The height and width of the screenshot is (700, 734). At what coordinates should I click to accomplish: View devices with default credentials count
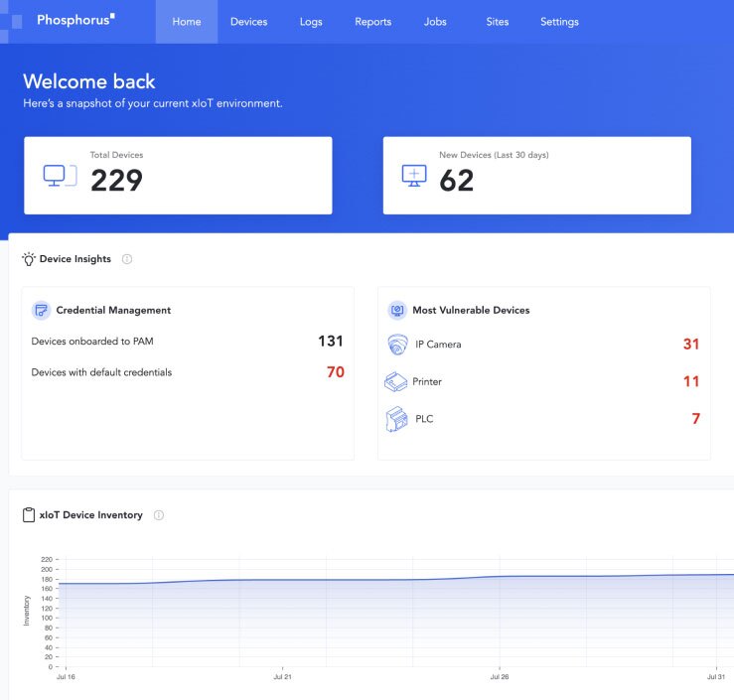(x=335, y=373)
